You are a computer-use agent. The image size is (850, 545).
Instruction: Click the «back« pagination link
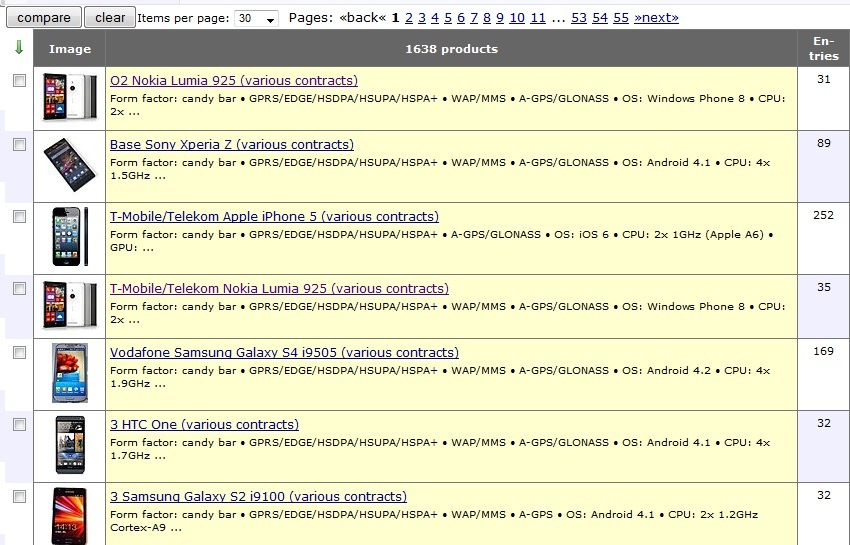363,17
